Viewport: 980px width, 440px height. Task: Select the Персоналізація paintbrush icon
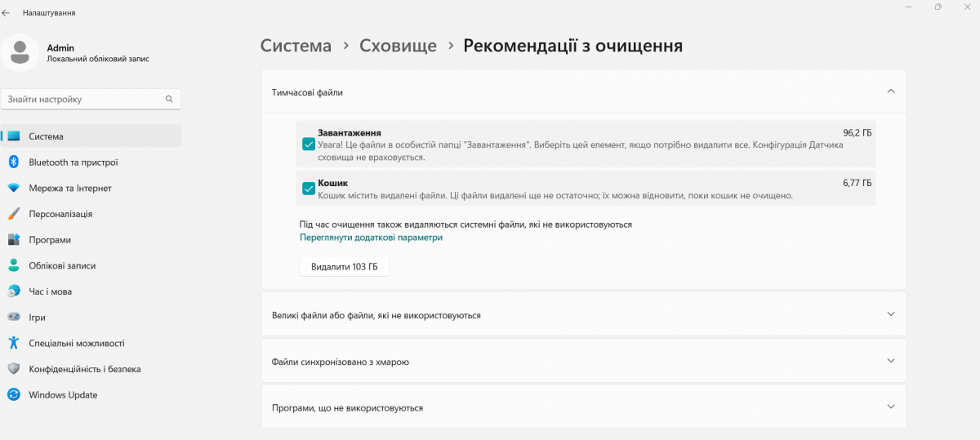pyautogui.click(x=13, y=214)
